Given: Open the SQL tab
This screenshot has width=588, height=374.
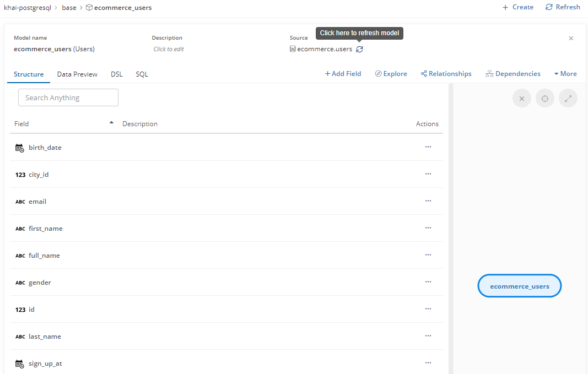Looking at the screenshot, I should (x=142, y=74).
